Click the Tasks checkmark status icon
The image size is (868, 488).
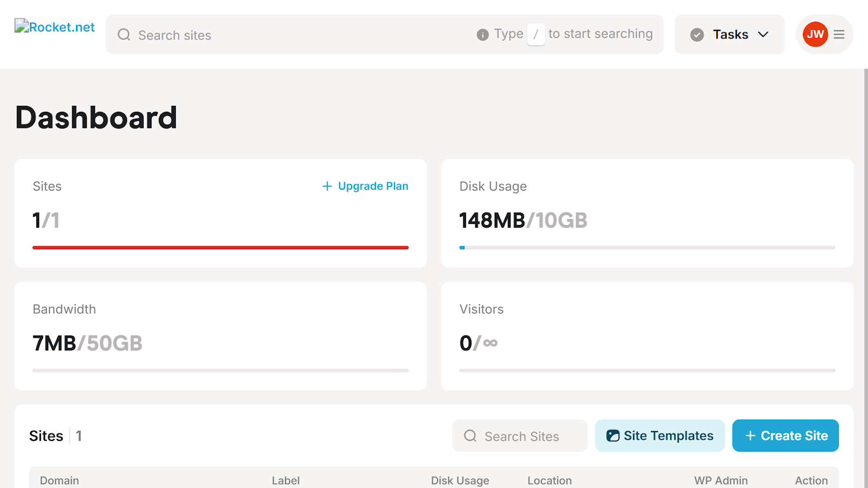(x=697, y=35)
